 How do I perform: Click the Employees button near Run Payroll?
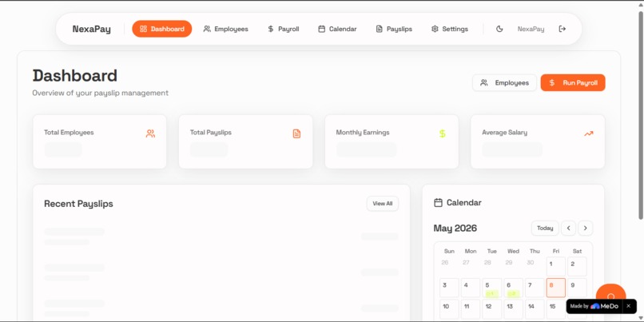point(504,82)
